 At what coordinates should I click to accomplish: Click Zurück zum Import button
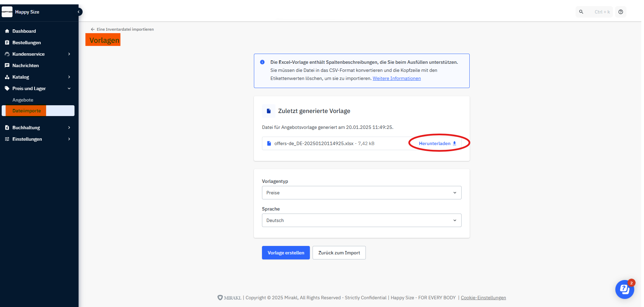[339, 253]
